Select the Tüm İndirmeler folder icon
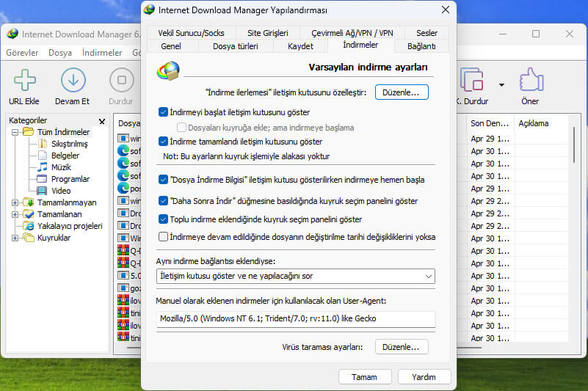588x391 pixels. [28, 131]
